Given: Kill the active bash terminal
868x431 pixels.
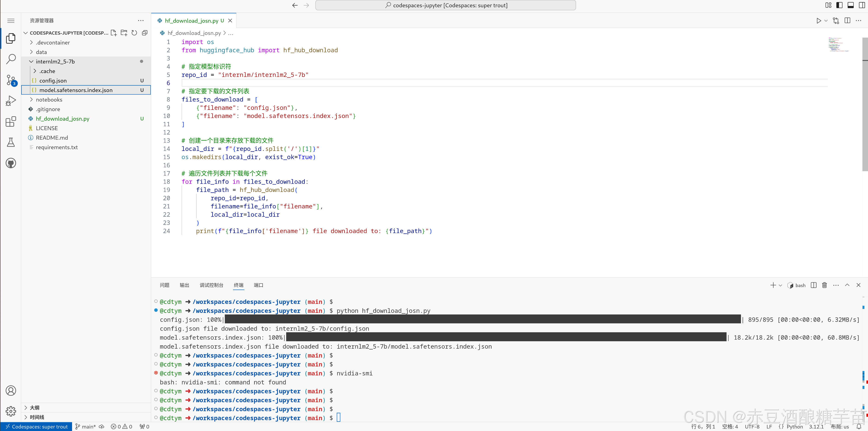Looking at the screenshot, I should [825, 285].
